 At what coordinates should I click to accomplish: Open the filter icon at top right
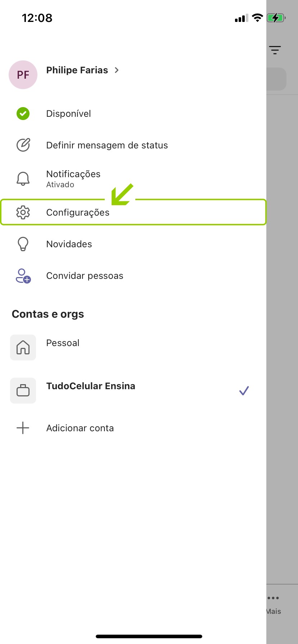(275, 50)
